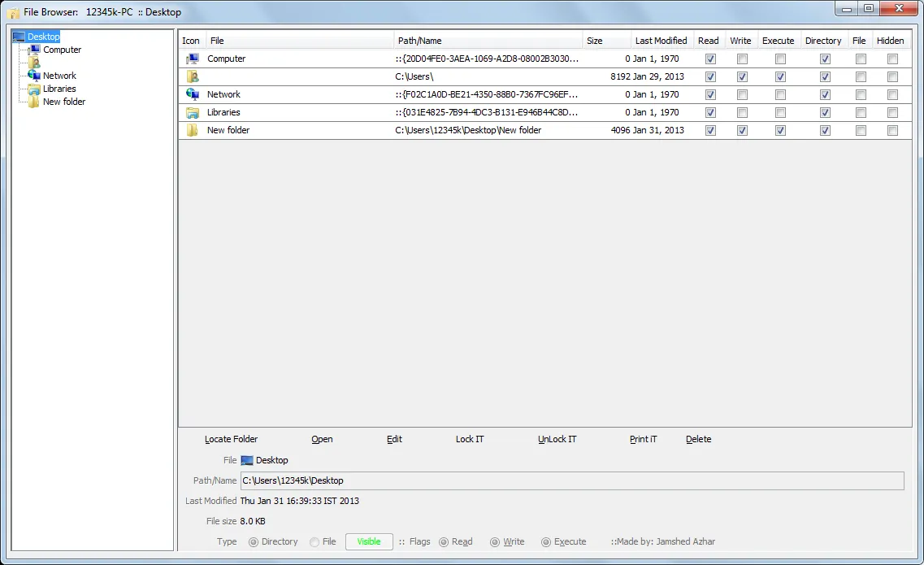The image size is (924, 565).
Task: Select the Read flag radio button
Action: [444, 542]
